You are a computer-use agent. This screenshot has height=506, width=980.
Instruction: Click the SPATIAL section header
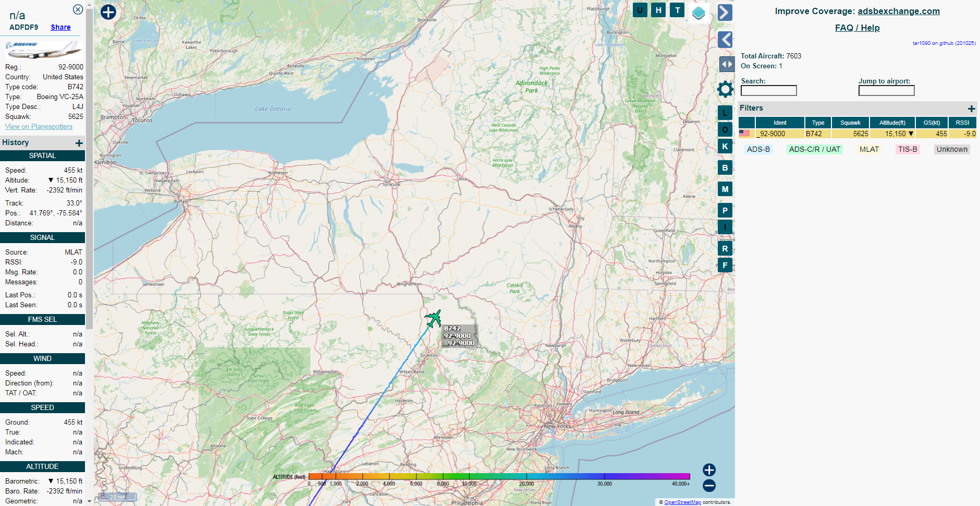[x=42, y=155]
